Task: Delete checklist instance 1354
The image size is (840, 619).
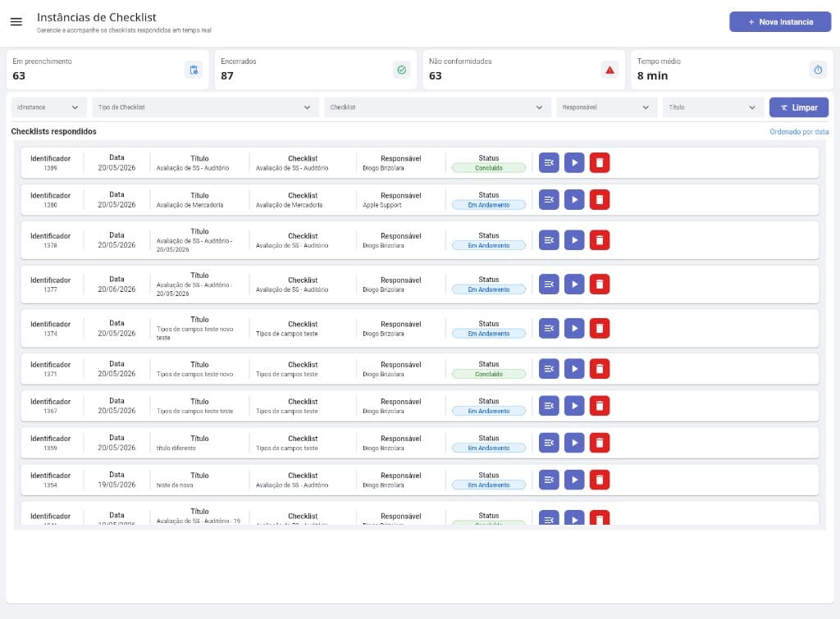Action: [x=600, y=480]
